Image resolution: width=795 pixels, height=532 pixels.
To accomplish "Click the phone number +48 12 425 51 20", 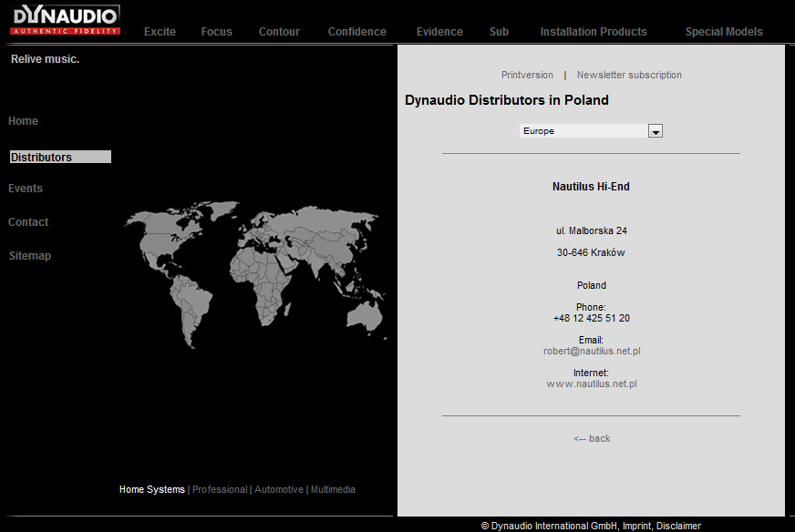I will pos(592,318).
